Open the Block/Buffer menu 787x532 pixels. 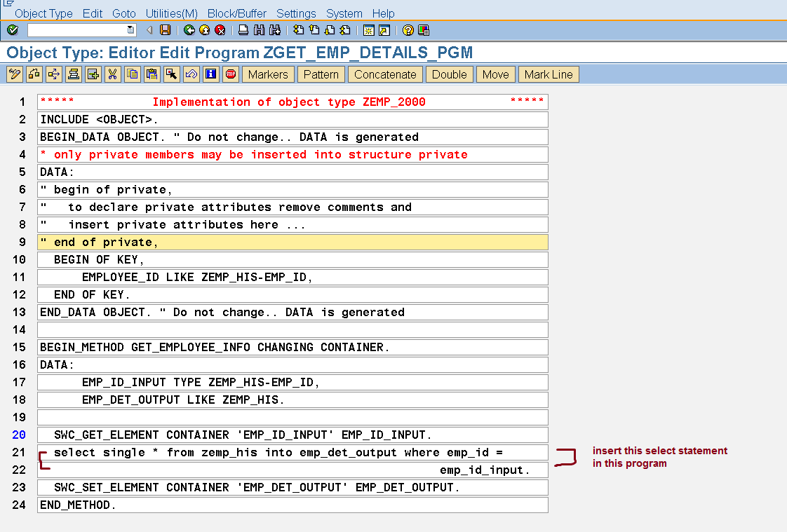tap(237, 13)
